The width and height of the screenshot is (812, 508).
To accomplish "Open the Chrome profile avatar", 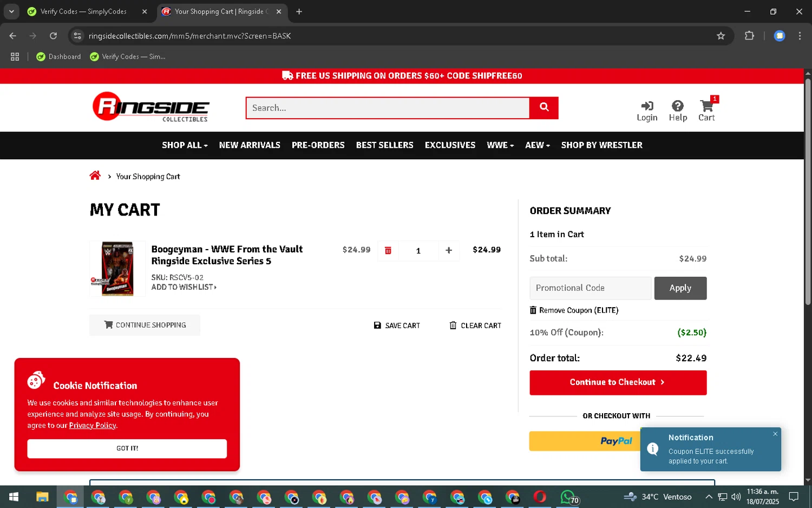I will (x=780, y=36).
